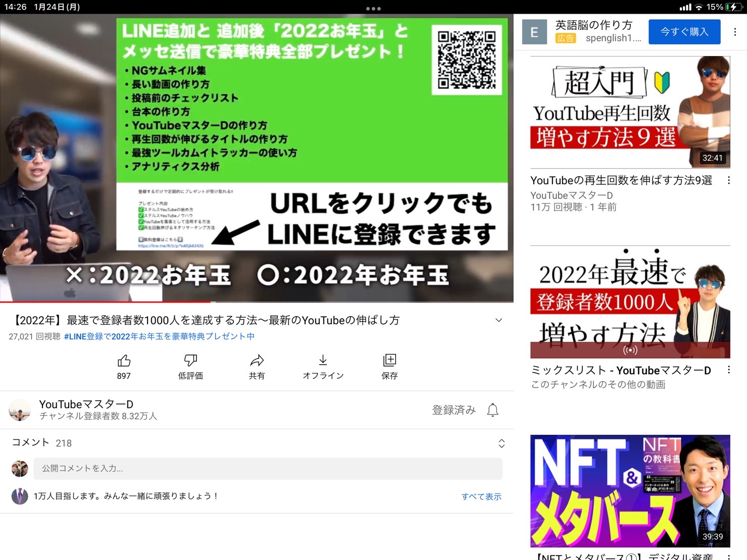Open the share 共有 arrow icon
The width and height of the screenshot is (747, 560).
click(257, 361)
